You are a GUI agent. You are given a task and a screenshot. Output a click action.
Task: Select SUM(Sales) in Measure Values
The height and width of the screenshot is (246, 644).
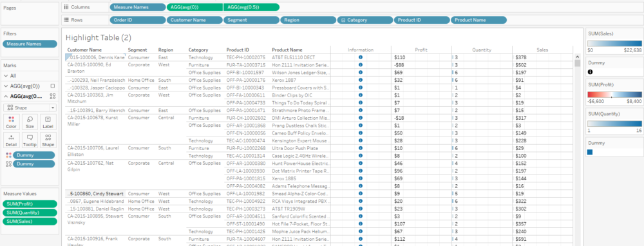[30, 222]
